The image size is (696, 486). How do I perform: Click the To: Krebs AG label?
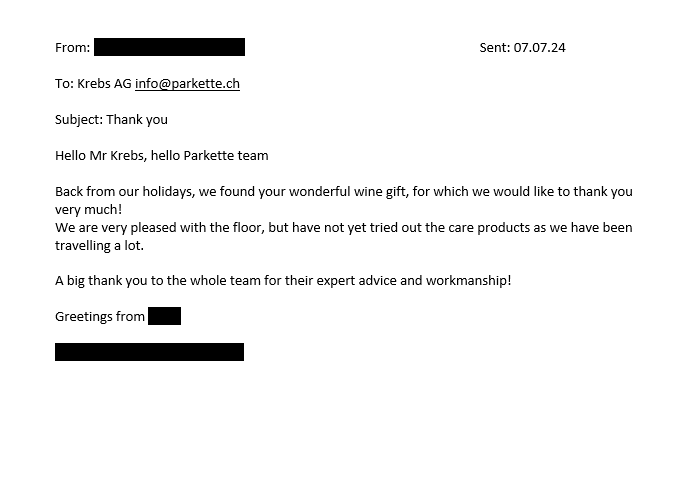click(93, 83)
